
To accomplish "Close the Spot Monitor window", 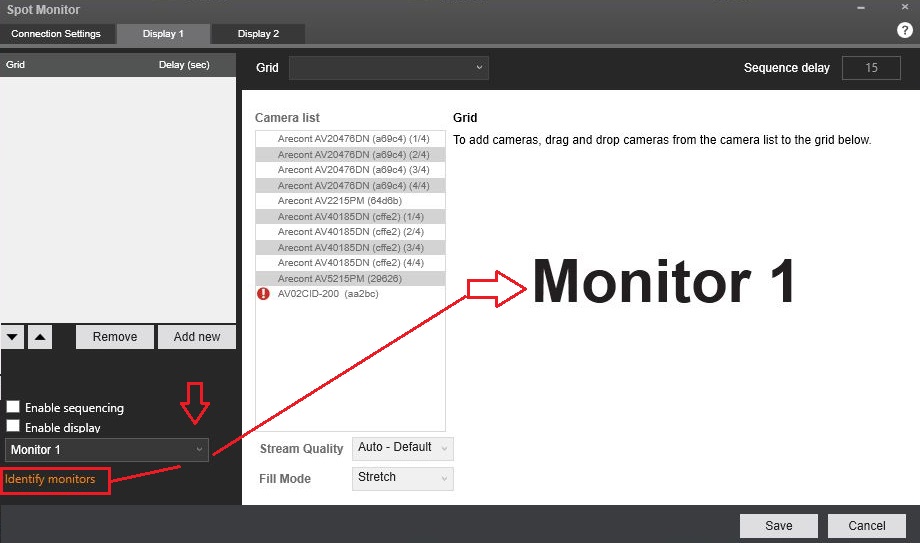I will (x=905, y=7).
